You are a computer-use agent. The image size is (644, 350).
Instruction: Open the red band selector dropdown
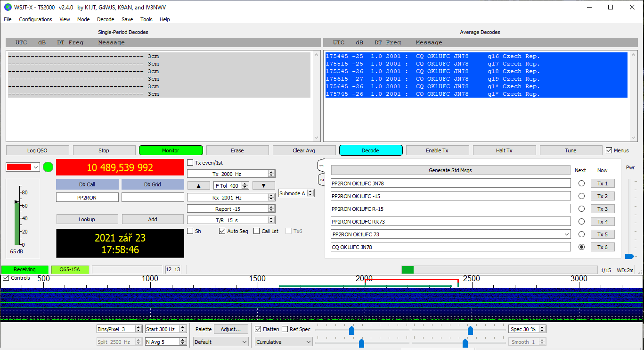pyautogui.click(x=23, y=167)
